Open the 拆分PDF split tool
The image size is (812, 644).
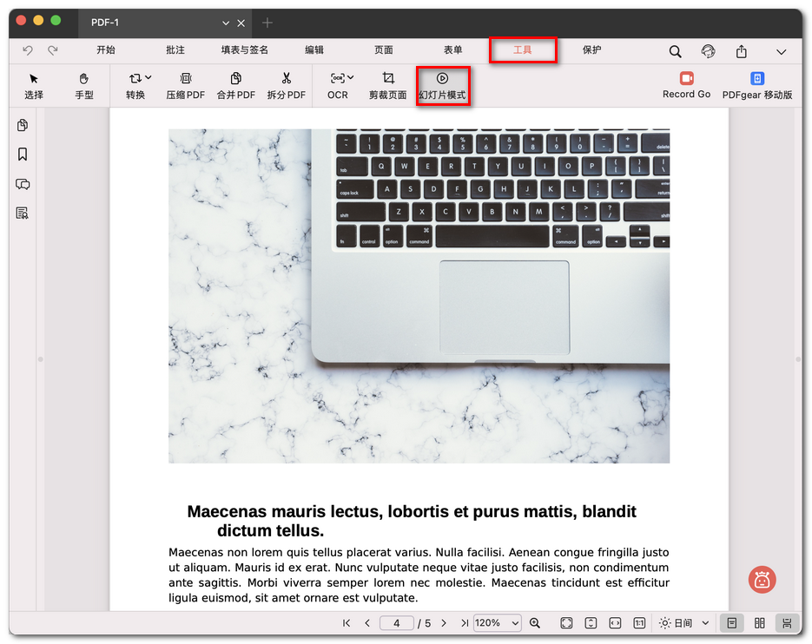pos(286,85)
